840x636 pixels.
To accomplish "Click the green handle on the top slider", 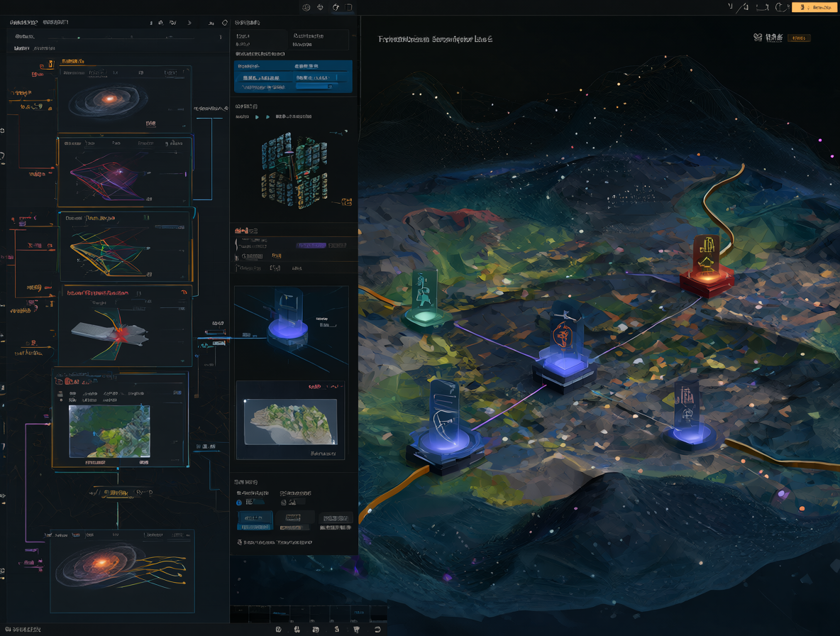I will point(79,38).
